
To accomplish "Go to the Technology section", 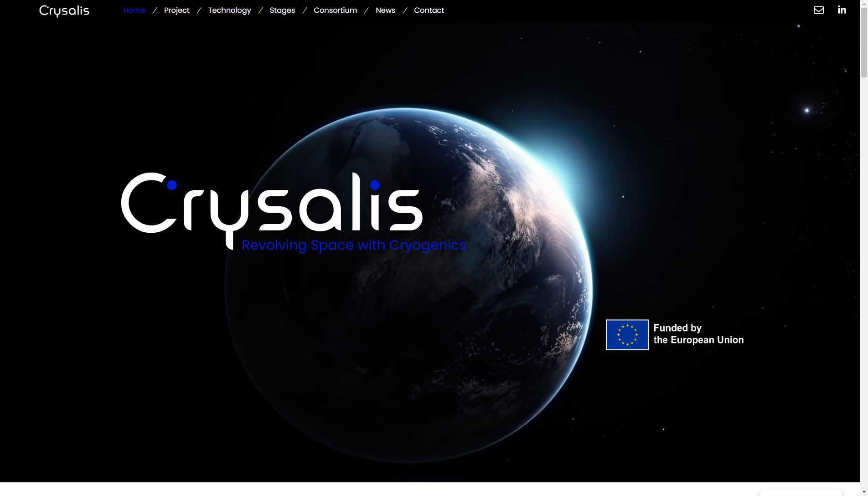I will click(229, 10).
